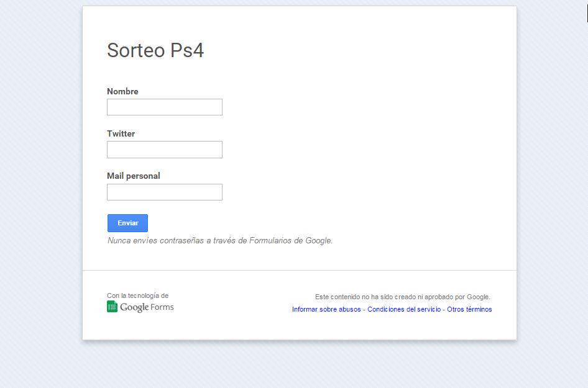
Task: Click the 'Con la tecnología de' text
Action: tap(137, 296)
